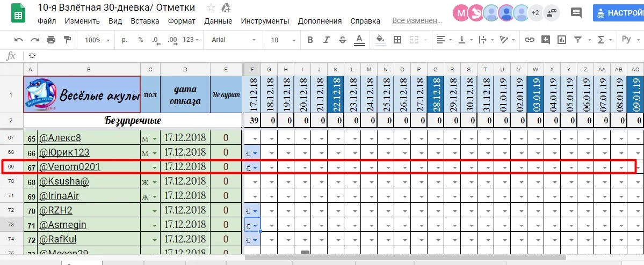The height and width of the screenshot is (265, 644).
Task: Open the Изменить menu
Action: pyautogui.click(x=82, y=21)
